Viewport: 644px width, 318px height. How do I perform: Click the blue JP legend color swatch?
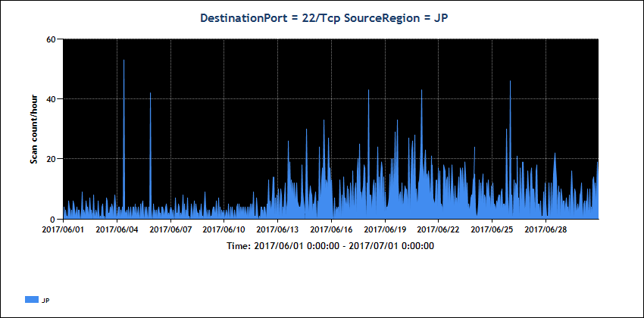click(31, 300)
